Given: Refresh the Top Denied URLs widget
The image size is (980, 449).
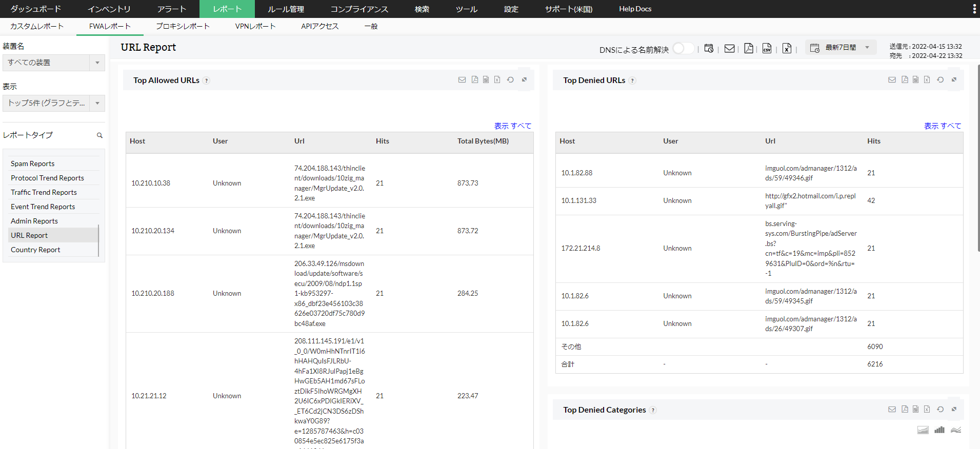Looking at the screenshot, I should (940, 80).
